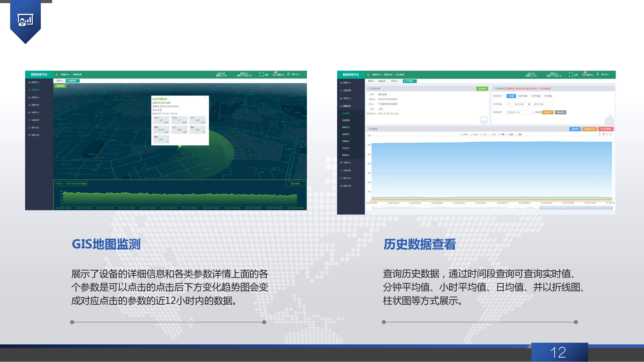Image resolution: width=644 pixels, height=362 pixels.
Task: Click the zoom slider handle below history chart
Action: coord(540,208)
